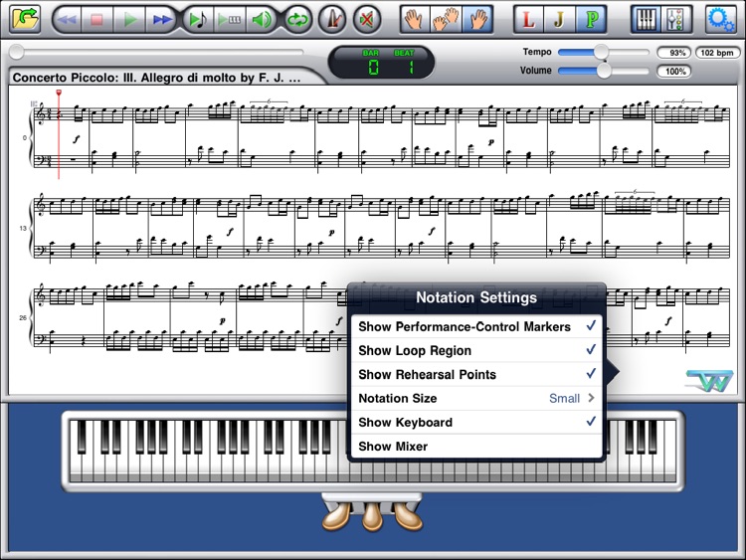Click the song position slider knob
This screenshot has height=560, width=746.
coord(16,52)
